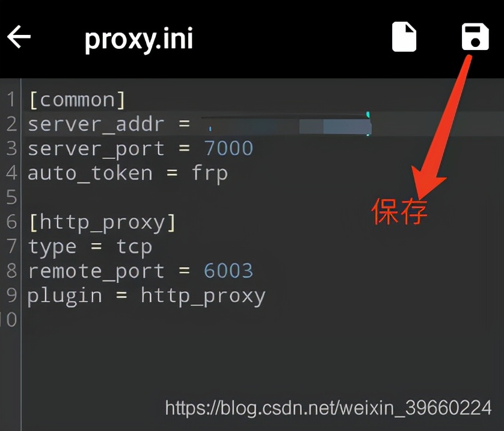Click line number 6 in gutter

click(11, 222)
